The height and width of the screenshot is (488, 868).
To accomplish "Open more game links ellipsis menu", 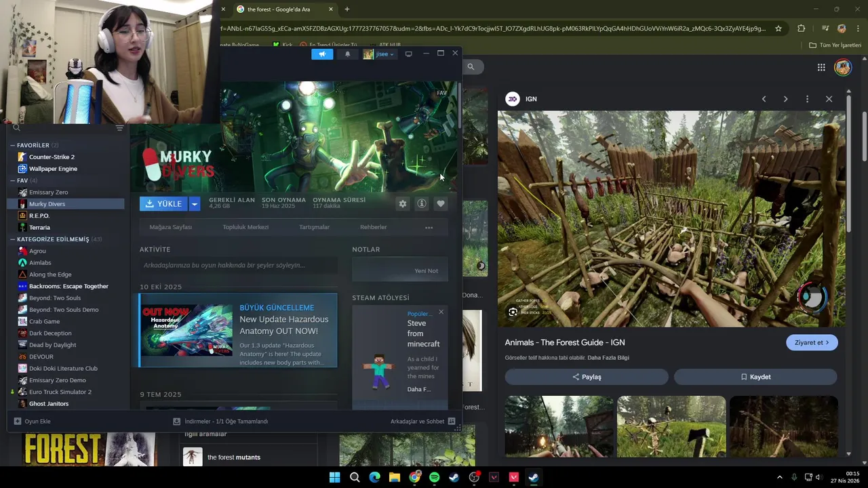I will [429, 228].
